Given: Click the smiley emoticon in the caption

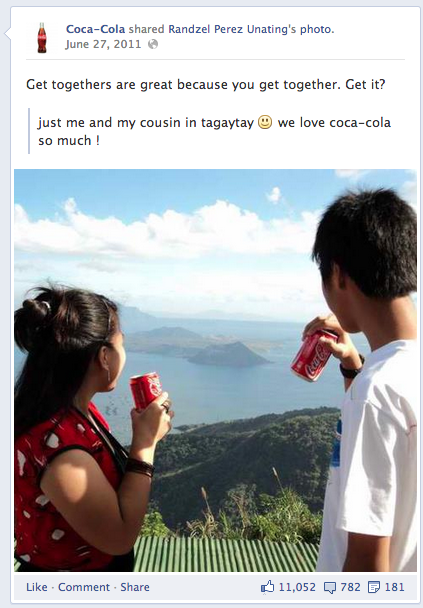Looking at the screenshot, I should click(265, 122).
